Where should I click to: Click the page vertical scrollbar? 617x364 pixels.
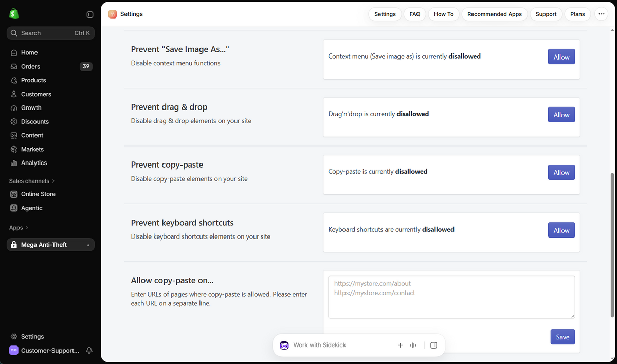pos(612,245)
